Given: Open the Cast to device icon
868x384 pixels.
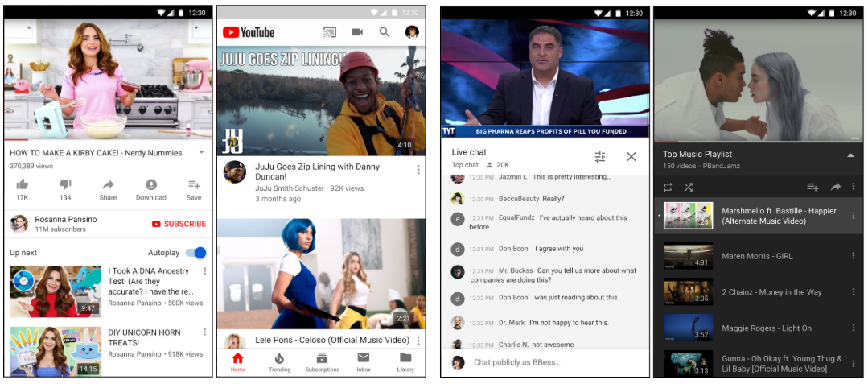Looking at the screenshot, I should tap(329, 32).
